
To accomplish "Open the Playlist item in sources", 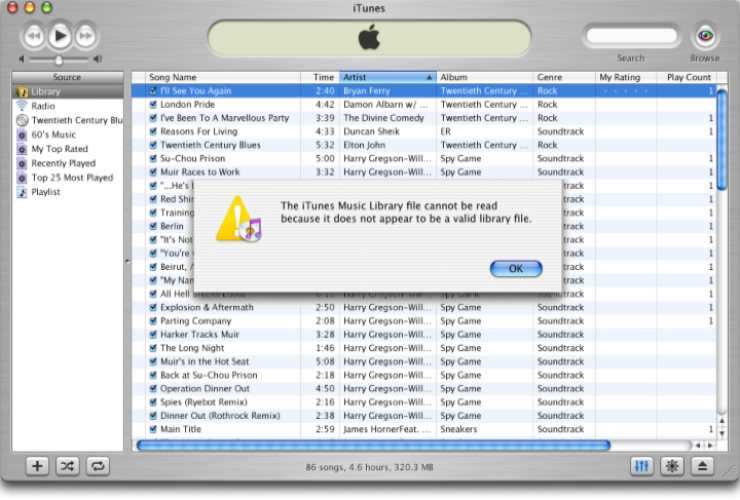I will tap(67, 192).
